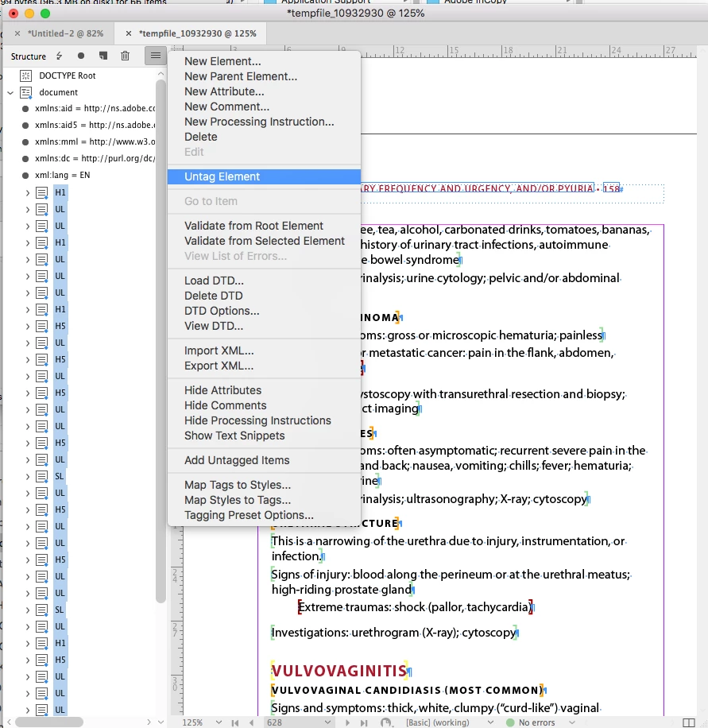Switch to the Untitled-2 @ 82% tab
708x728 pixels.
65,33
